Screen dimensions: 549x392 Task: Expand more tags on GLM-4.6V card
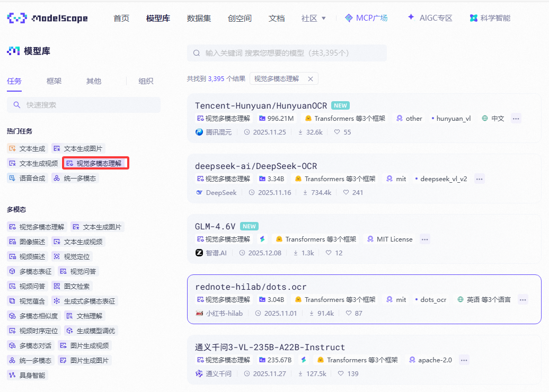(x=424, y=239)
